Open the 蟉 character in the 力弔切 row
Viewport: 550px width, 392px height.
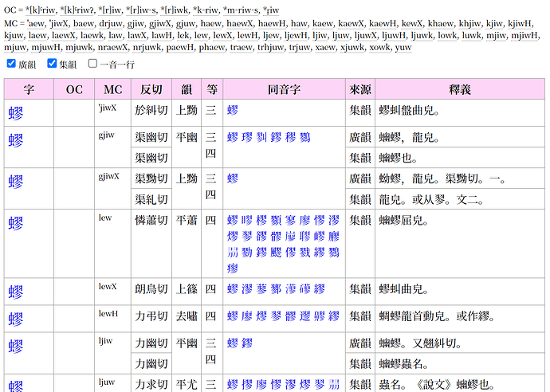(16, 319)
